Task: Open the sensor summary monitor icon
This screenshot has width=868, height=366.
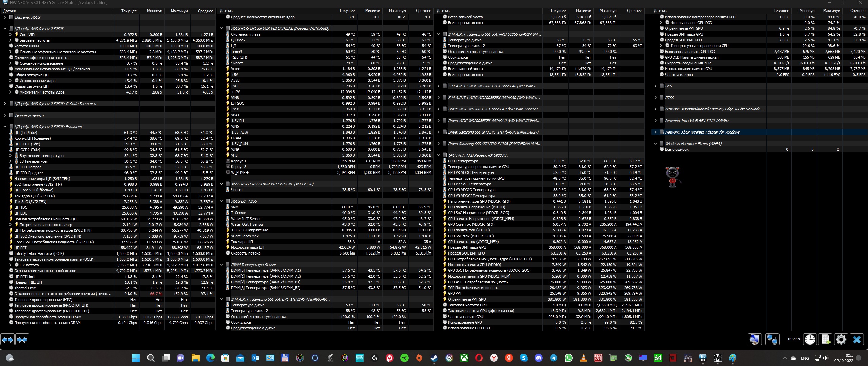Action: tap(754, 339)
